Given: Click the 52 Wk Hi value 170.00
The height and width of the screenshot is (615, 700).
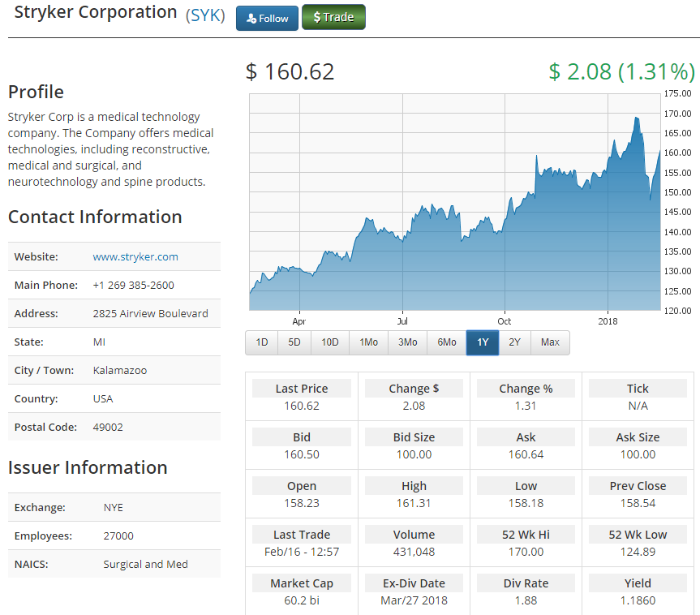Looking at the screenshot, I should click(x=526, y=552).
